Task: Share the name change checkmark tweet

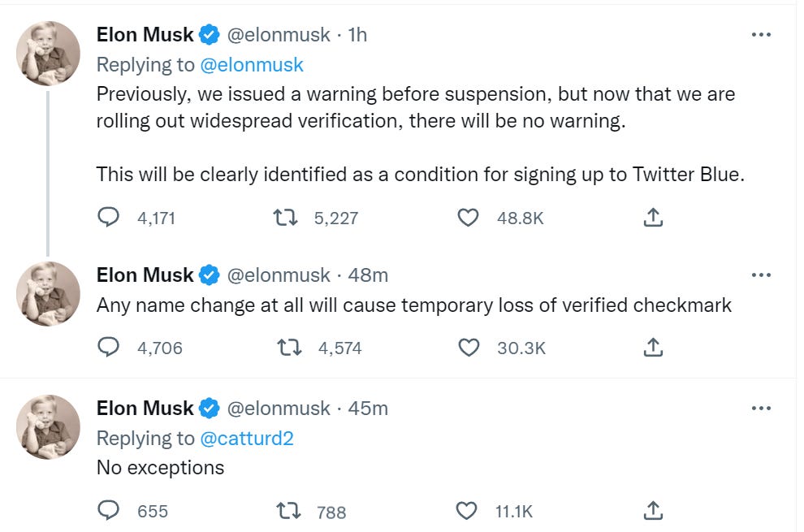Action: click(x=654, y=348)
